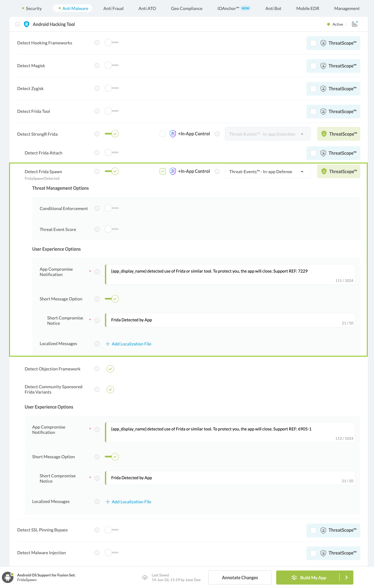Enable Detect Frida Tool toggle

(112, 111)
